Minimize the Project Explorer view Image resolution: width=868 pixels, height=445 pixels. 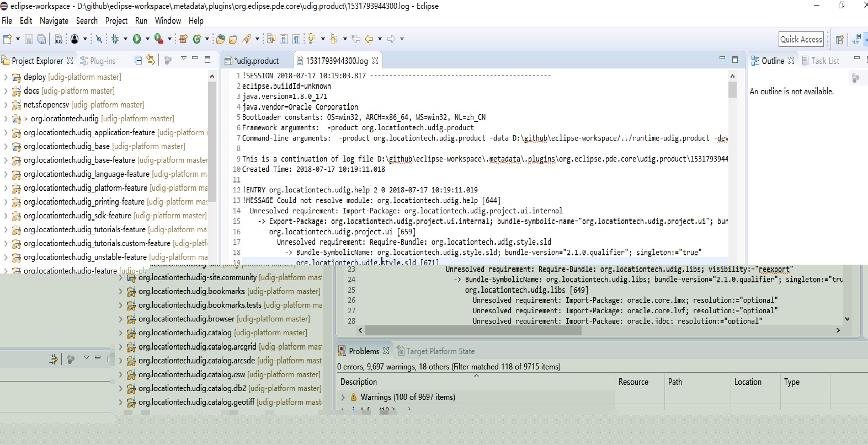(x=195, y=58)
